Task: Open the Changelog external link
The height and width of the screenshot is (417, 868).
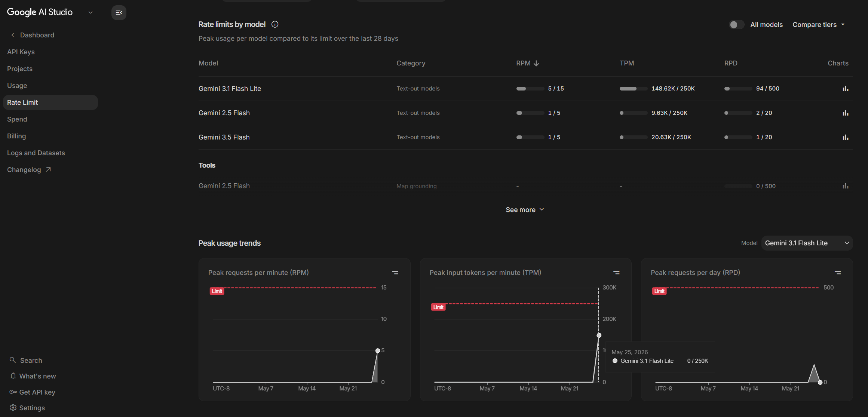Action: pyautogui.click(x=29, y=170)
